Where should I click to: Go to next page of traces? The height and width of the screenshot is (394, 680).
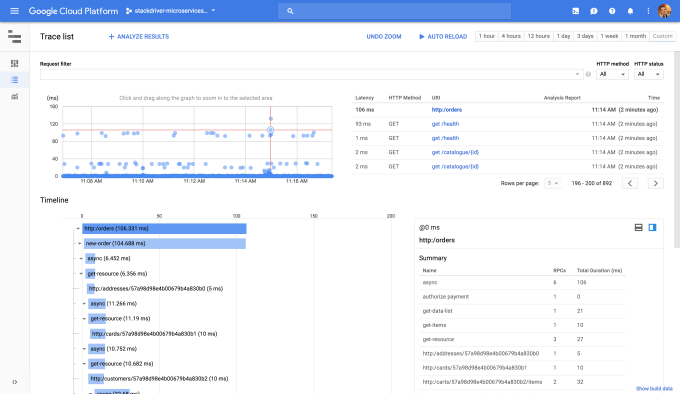[656, 183]
